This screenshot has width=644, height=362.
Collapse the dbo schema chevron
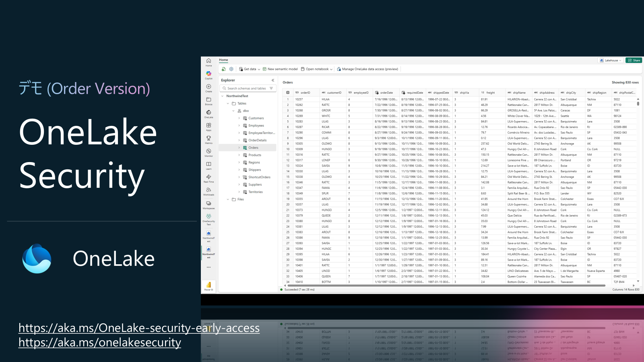(233, 111)
